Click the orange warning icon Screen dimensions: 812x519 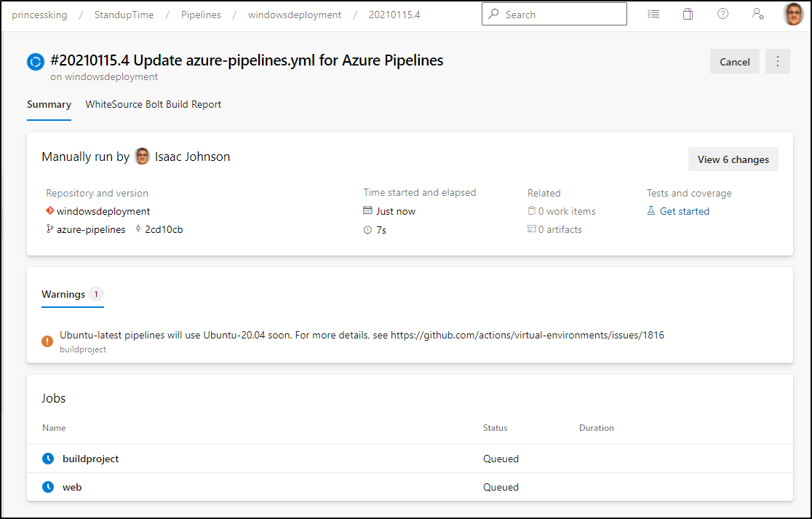[x=47, y=341]
